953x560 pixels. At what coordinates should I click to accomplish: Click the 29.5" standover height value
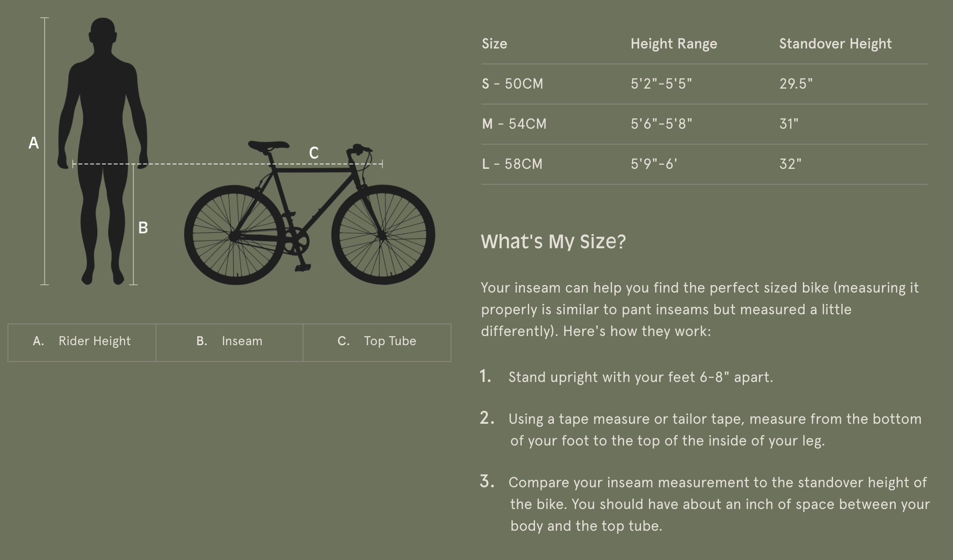796,84
